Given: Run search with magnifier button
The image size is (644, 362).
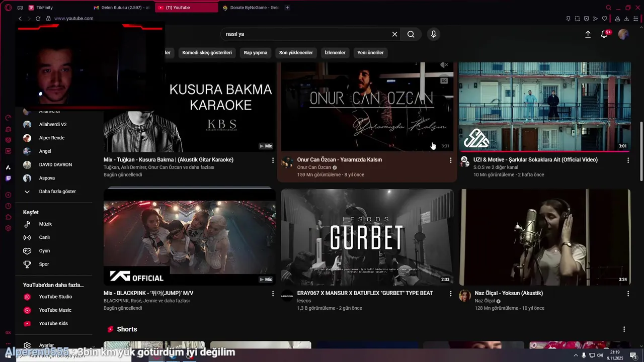Looking at the screenshot, I should point(411,34).
